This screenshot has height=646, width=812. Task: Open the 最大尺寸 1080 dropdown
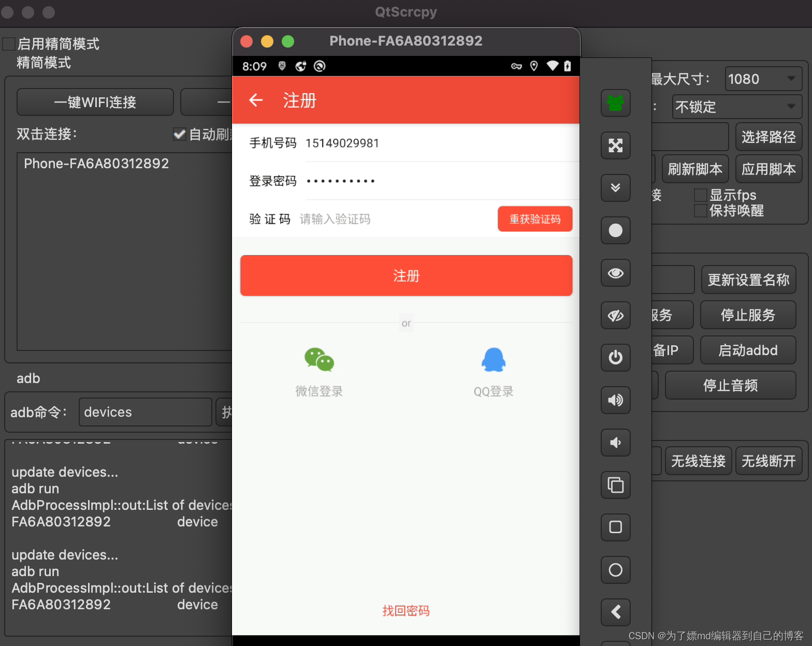763,79
